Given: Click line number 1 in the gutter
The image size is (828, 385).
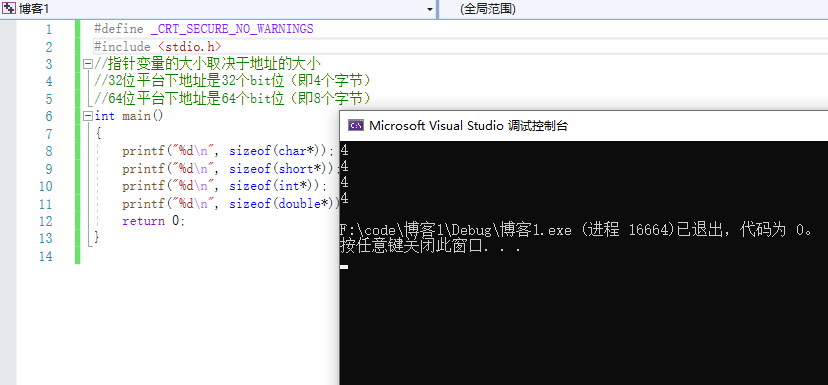Looking at the screenshot, I should [x=49, y=30].
